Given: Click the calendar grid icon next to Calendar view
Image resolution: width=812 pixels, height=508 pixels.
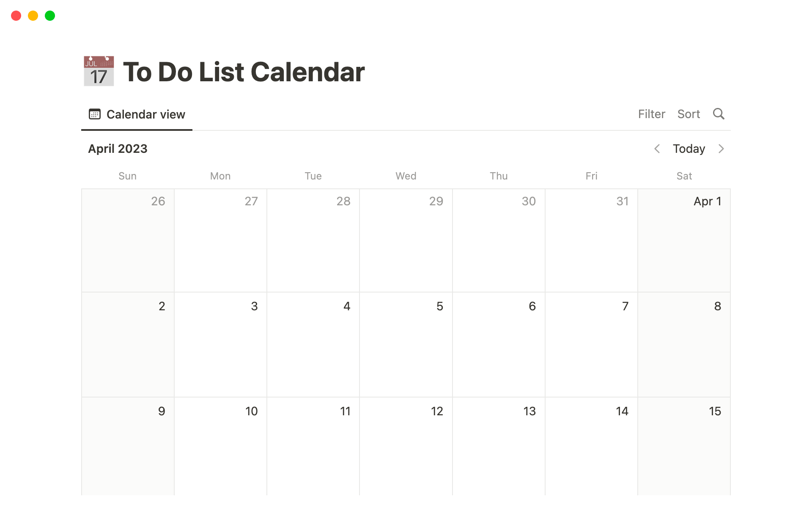Looking at the screenshot, I should pyautogui.click(x=94, y=114).
